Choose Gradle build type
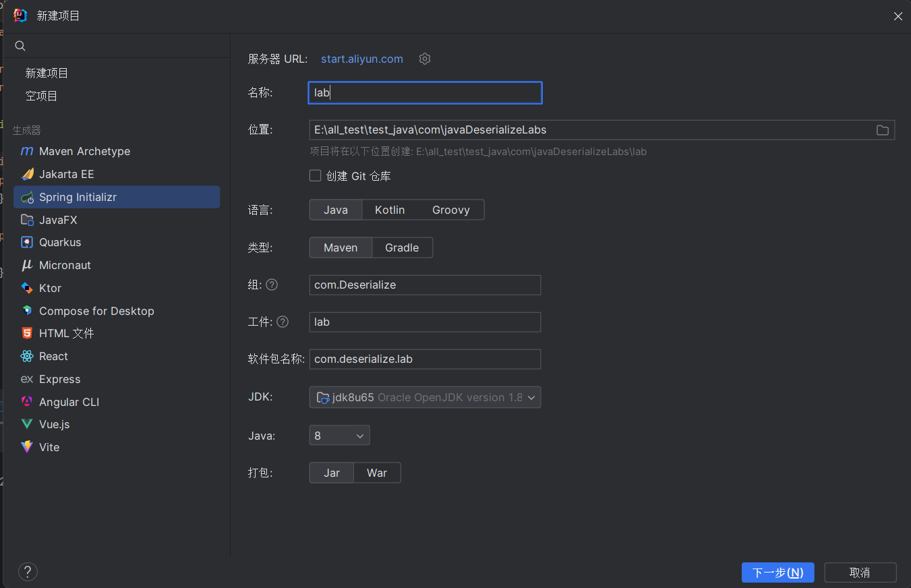Screen dimensions: 911x588 (x=402, y=247)
